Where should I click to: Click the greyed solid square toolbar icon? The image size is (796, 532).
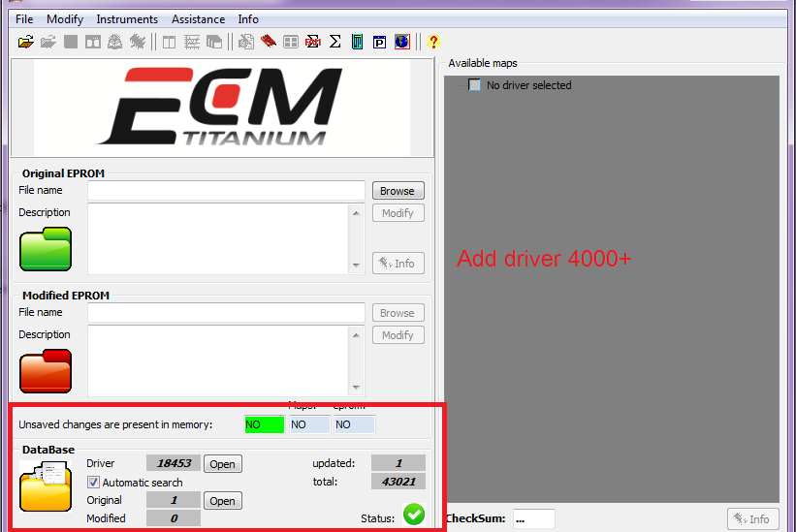(71, 42)
